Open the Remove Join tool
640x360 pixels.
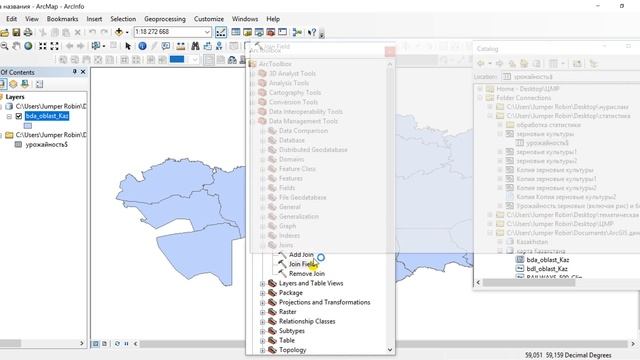307,273
